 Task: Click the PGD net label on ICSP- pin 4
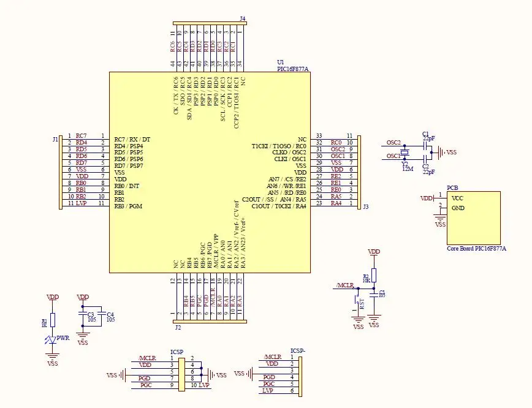point(269,377)
